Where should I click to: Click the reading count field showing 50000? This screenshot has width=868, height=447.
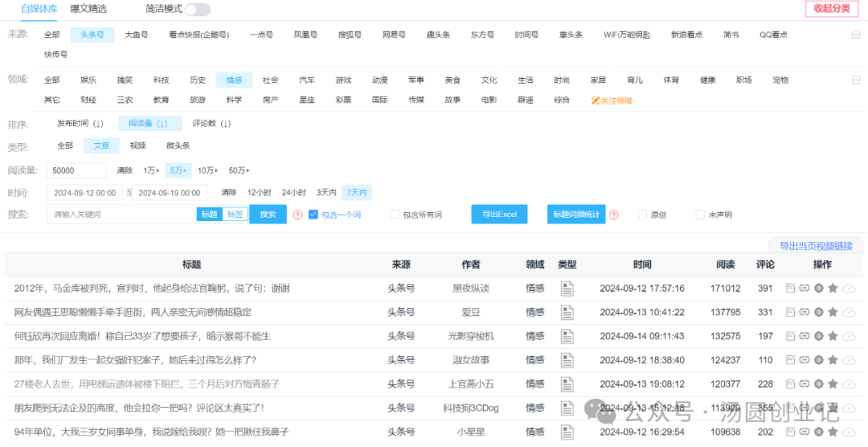[x=77, y=170]
